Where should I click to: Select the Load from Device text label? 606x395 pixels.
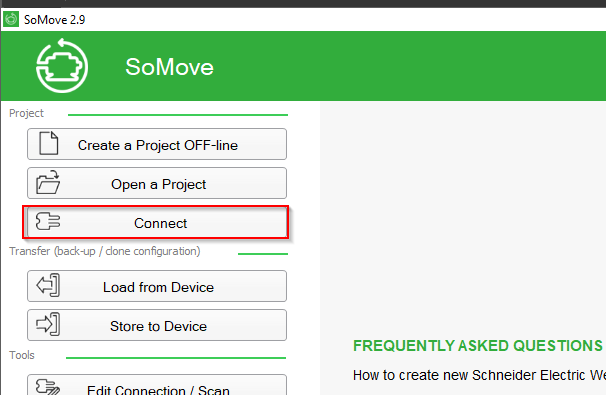pyautogui.click(x=158, y=287)
